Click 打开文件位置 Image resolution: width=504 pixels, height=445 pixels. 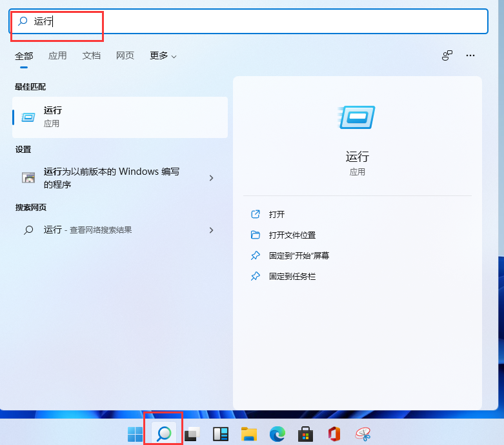(292, 235)
